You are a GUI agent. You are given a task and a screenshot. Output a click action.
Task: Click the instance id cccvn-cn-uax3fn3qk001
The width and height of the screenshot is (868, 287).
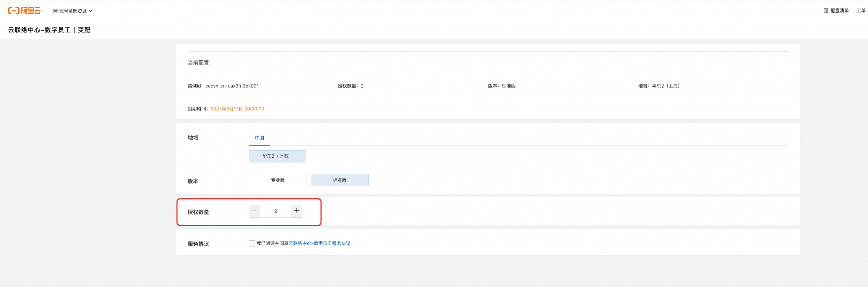(x=232, y=86)
